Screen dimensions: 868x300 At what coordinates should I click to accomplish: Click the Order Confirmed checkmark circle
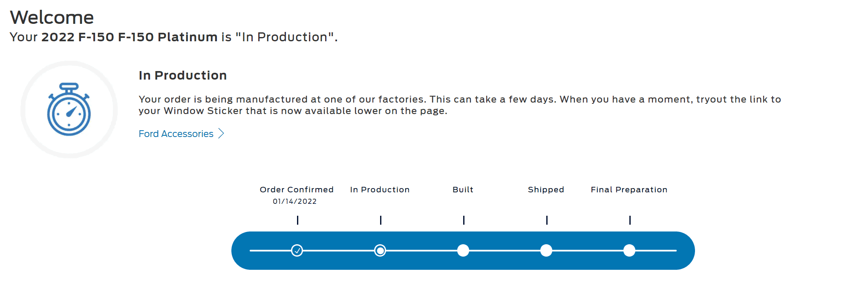[x=297, y=251]
